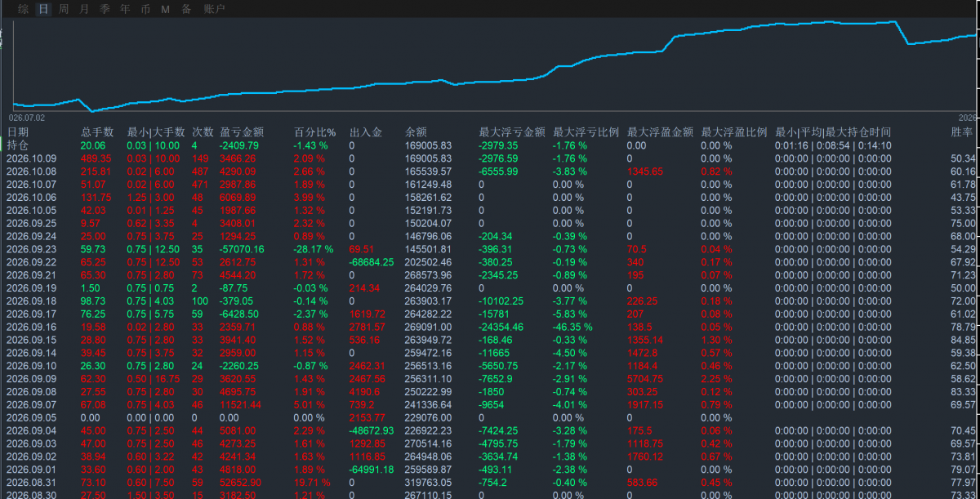Click the 次数 column header
This screenshot has height=499, width=980.
pos(203,131)
